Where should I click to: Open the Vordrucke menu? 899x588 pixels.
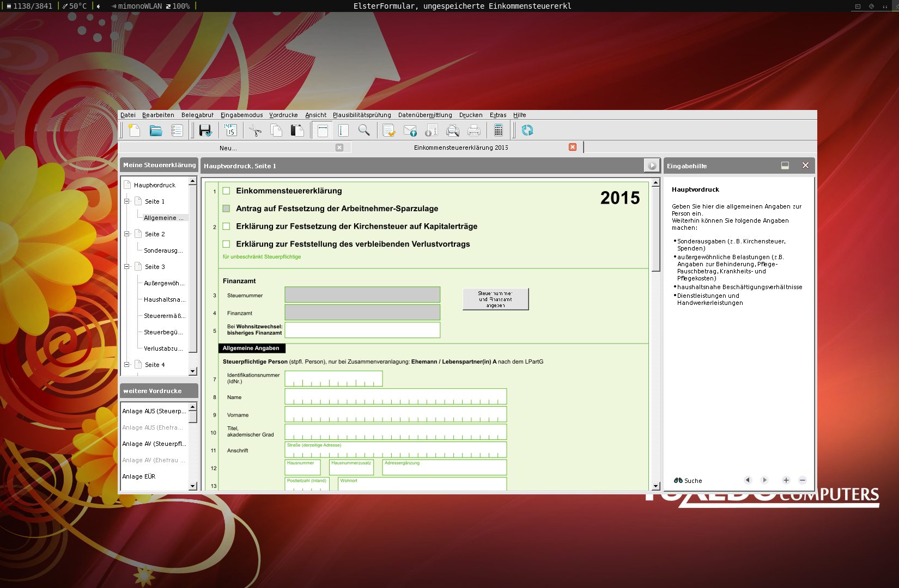283,115
